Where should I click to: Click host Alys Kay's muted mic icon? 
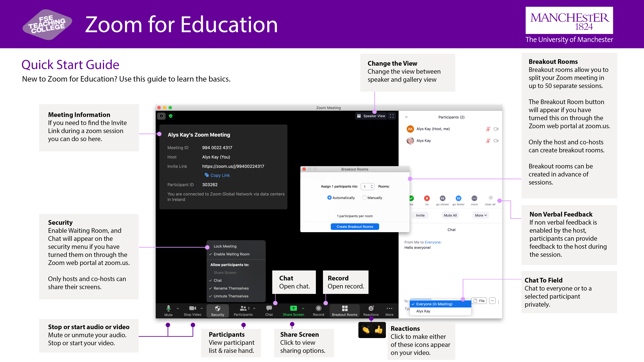pyautogui.click(x=488, y=129)
